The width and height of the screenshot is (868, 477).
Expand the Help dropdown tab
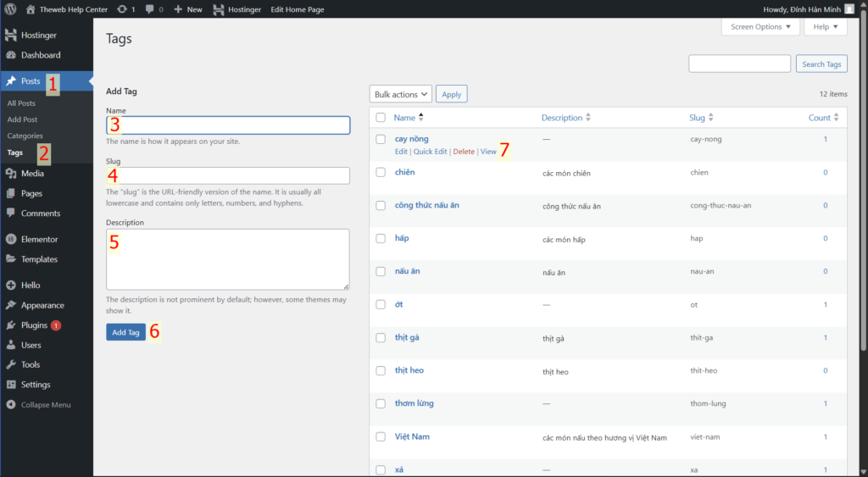click(825, 27)
